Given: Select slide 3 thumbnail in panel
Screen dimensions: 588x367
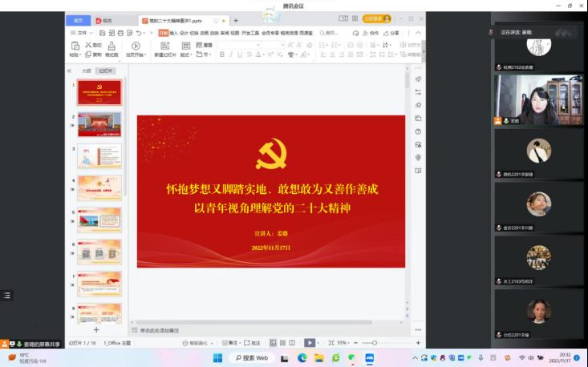Looking at the screenshot, I should point(99,155).
